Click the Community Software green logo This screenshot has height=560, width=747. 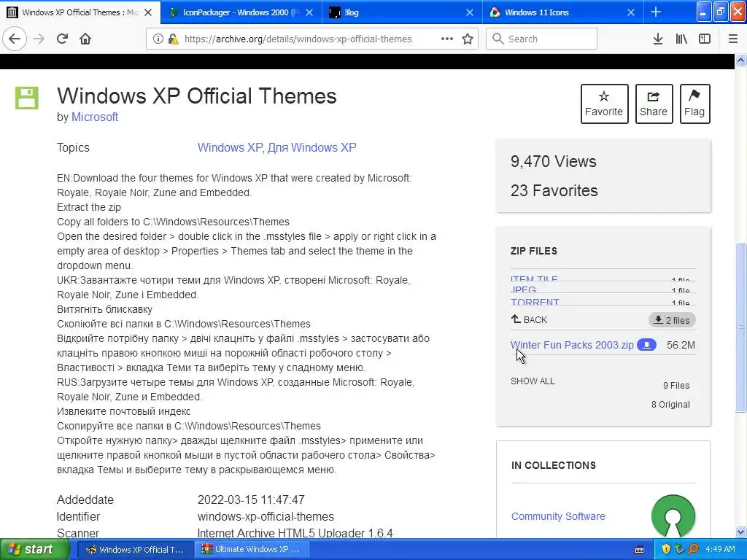673,516
